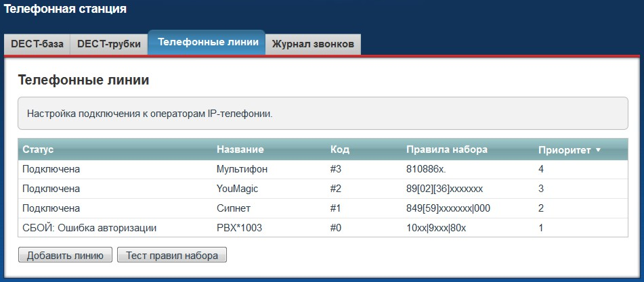Open the PBX*1003 line entry
644x282 pixels.
coord(239,228)
